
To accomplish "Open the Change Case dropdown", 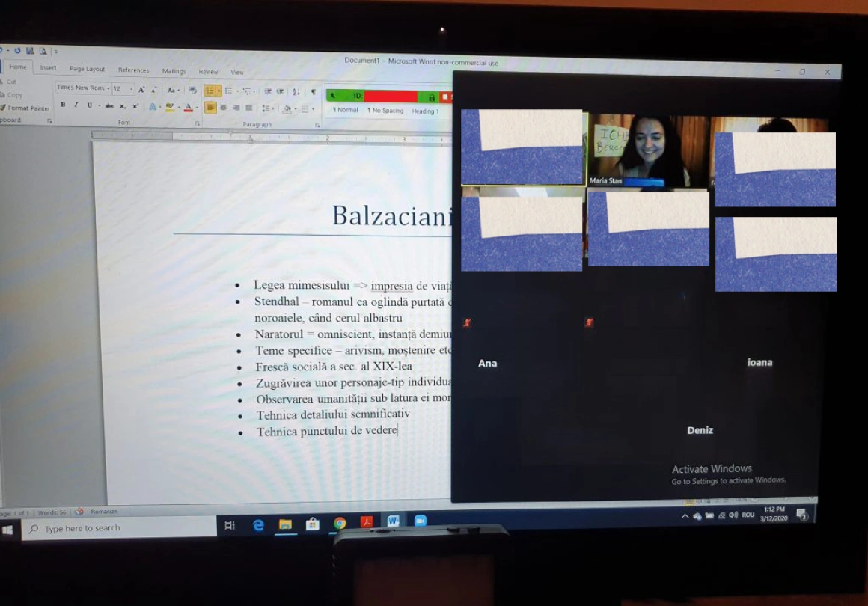I will click(172, 90).
